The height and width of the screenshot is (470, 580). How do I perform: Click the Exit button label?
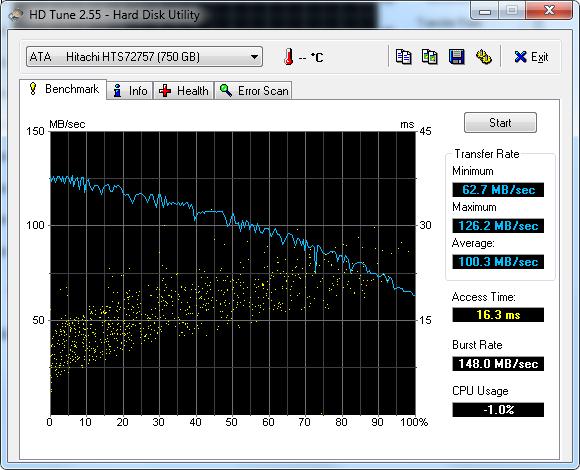[x=540, y=57]
